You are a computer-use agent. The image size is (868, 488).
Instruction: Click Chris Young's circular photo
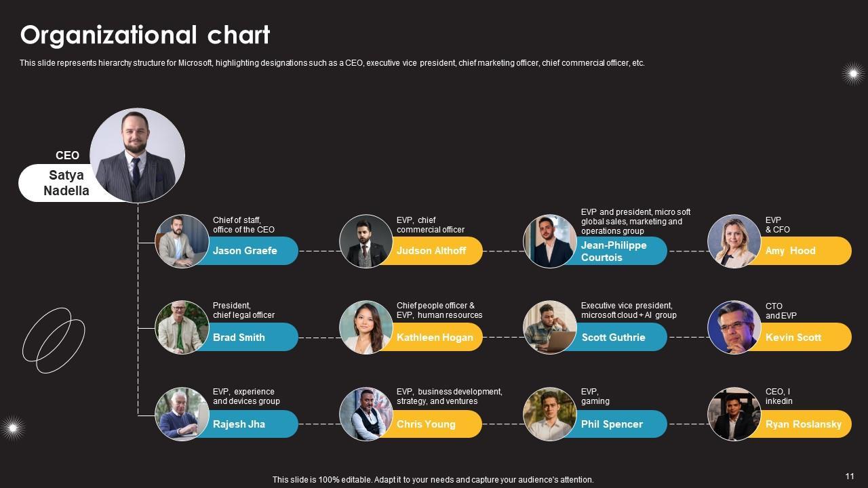point(366,414)
